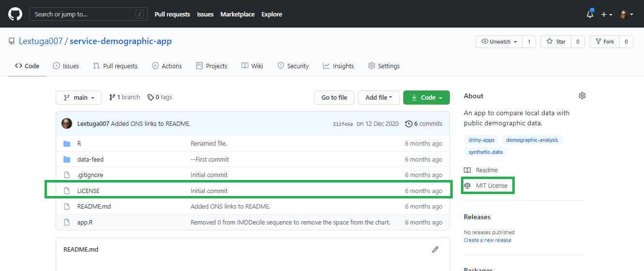Switch to the Wiki tab
The image size is (644, 271).
(x=252, y=66)
